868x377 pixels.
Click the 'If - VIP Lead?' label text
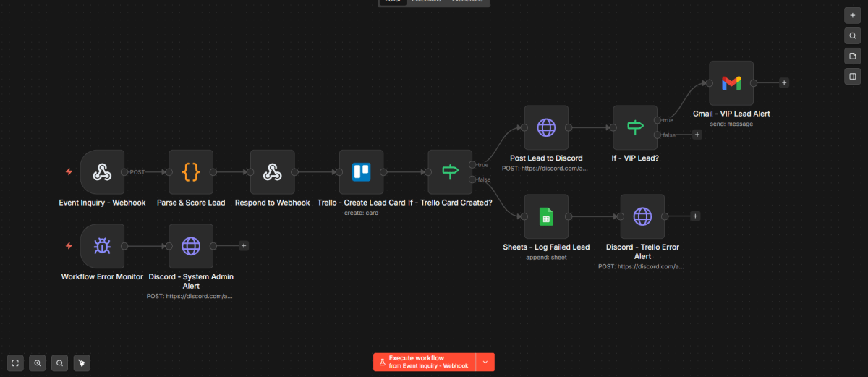tap(635, 158)
